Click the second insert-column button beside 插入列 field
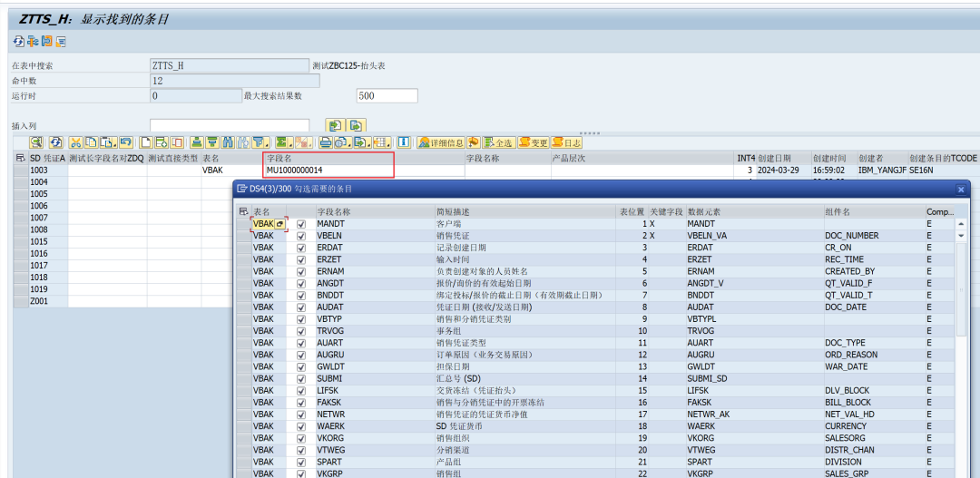 357,125
